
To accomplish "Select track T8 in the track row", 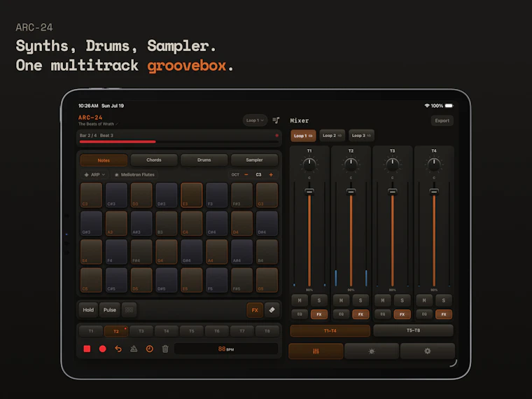I will tap(267, 331).
